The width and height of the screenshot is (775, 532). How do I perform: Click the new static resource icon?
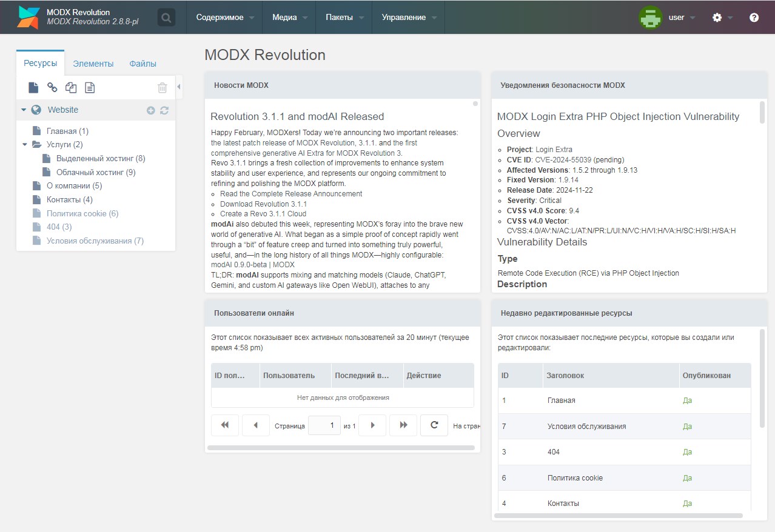[90, 88]
